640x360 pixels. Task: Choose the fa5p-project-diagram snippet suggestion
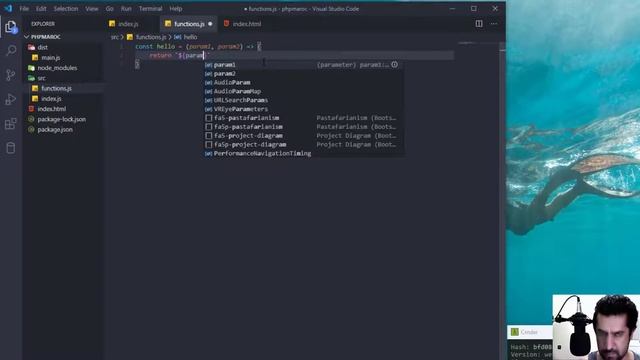coord(304,144)
